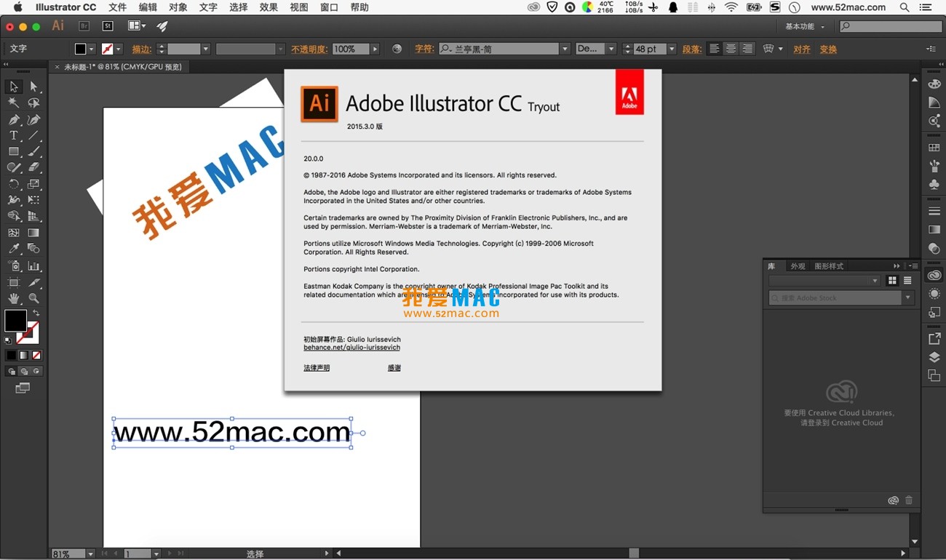The width and height of the screenshot is (946, 560).
Task: Open the 基本功能 workspace switcher
Action: tap(805, 26)
